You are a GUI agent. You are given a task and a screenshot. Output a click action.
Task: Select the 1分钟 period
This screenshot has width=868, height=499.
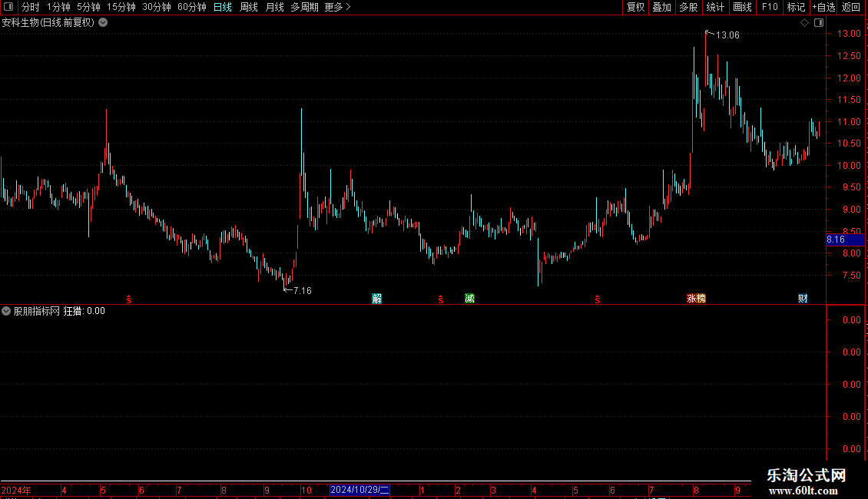tap(58, 7)
